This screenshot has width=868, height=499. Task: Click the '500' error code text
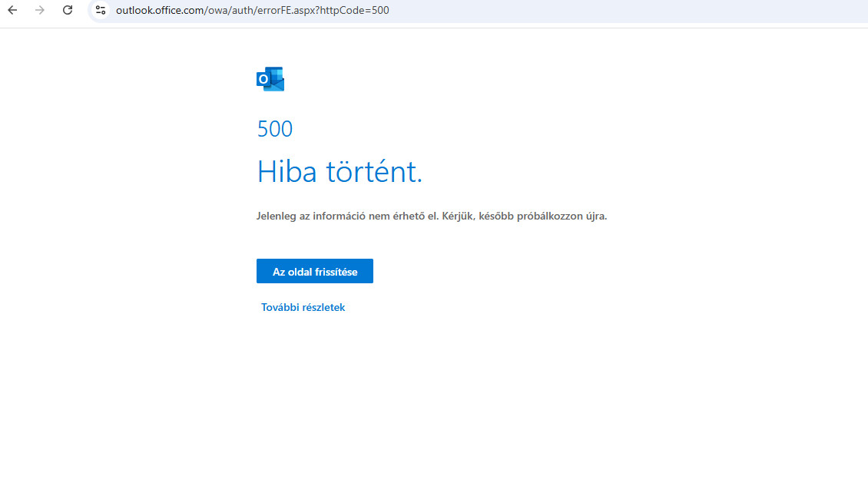click(275, 129)
